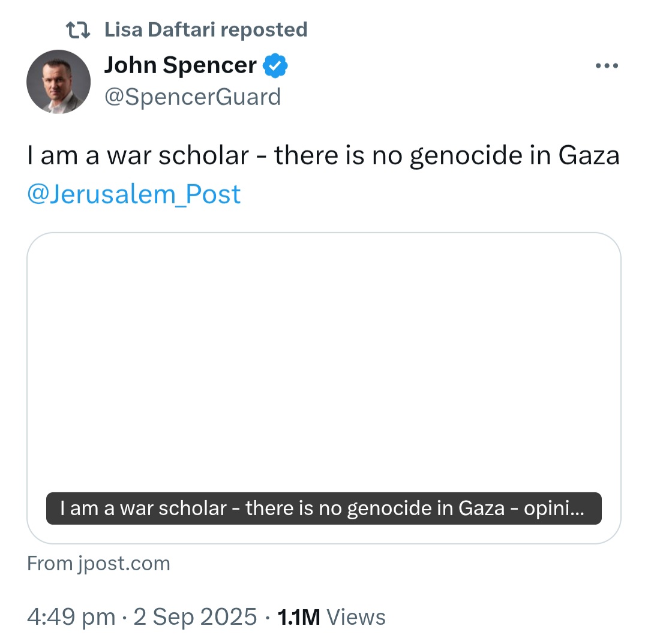Open the @Jerusalem_Post mention
The width and height of the screenshot is (648, 644).
[134, 194]
